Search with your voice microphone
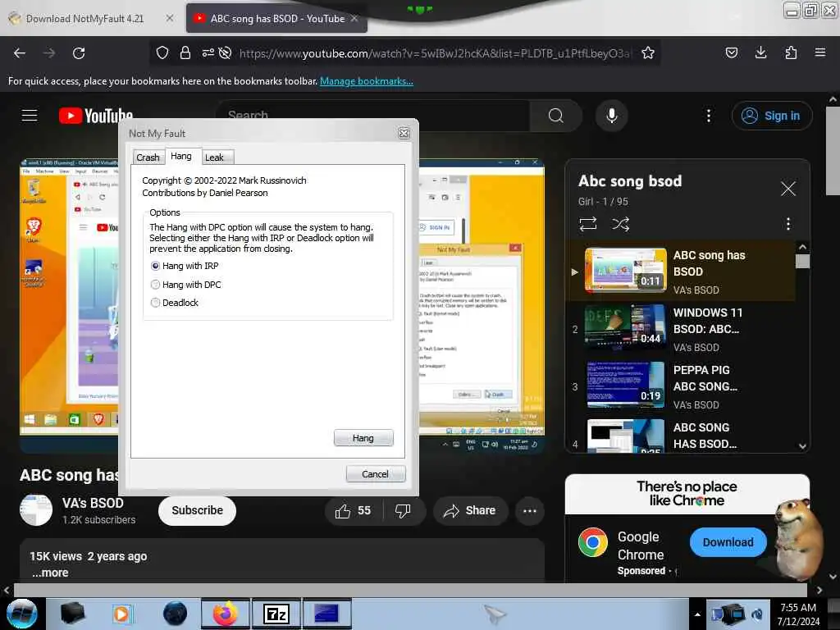840x630 pixels. tap(611, 115)
